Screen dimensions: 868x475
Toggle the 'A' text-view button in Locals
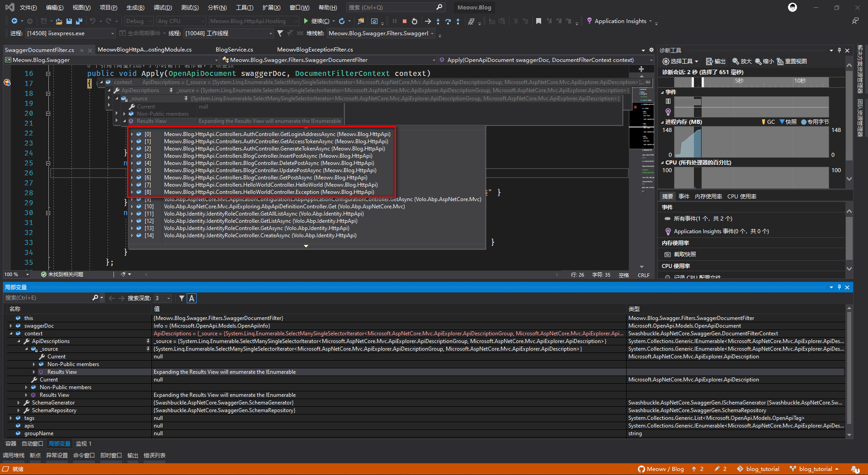[192, 298]
